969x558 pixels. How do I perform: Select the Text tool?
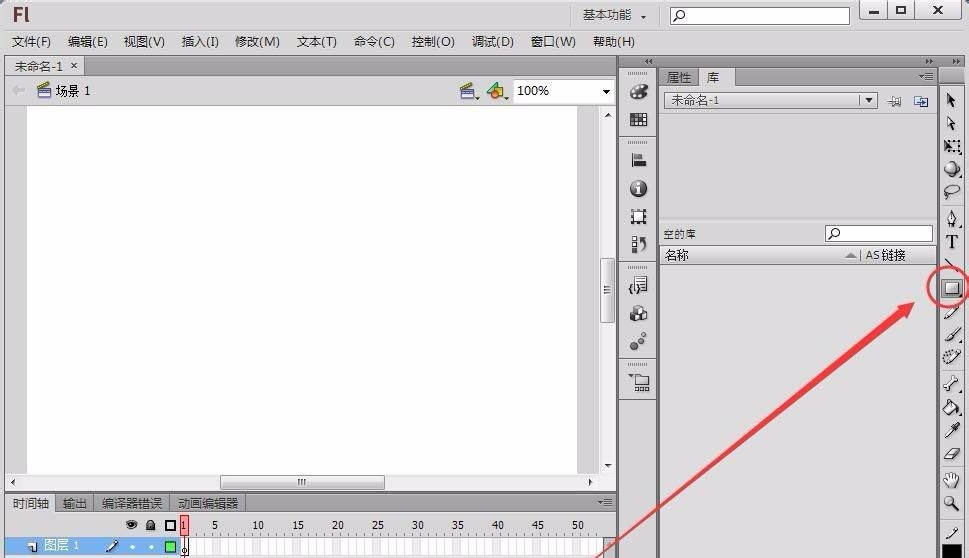pos(952,242)
